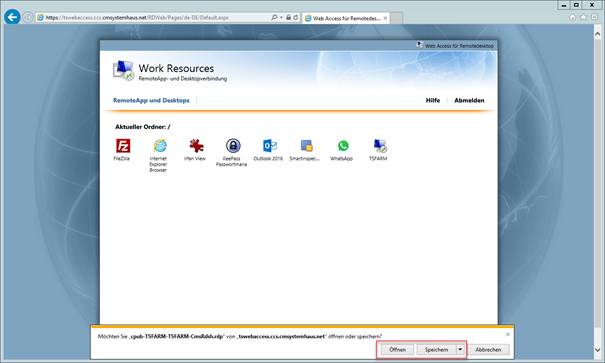Start the Irfan View remote app
This screenshot has width=605, height=363.
pyautogui.click(x=196, y=146)
